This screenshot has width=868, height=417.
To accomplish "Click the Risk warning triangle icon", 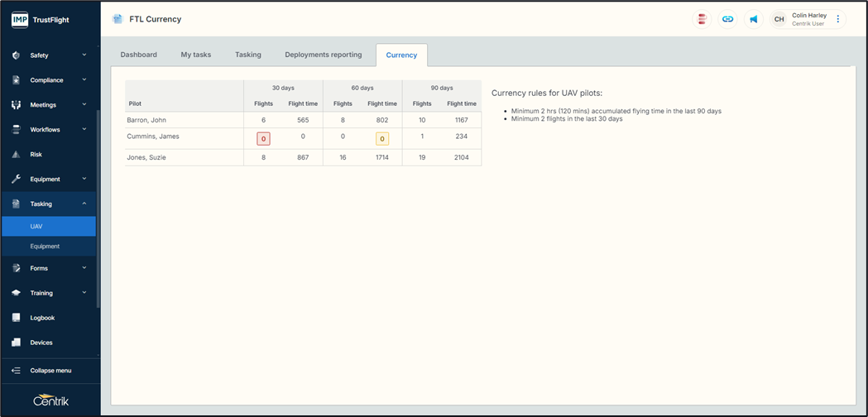I will (16, 155).
